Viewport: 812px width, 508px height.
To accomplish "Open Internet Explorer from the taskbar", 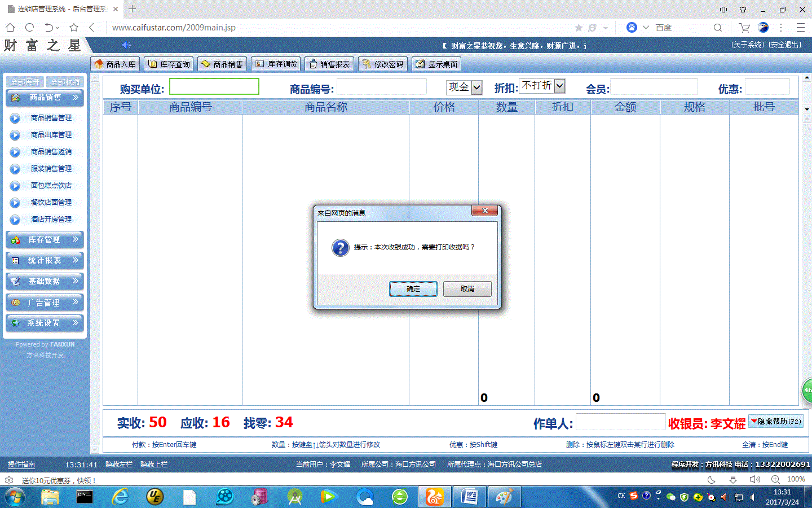I will 120,497.
